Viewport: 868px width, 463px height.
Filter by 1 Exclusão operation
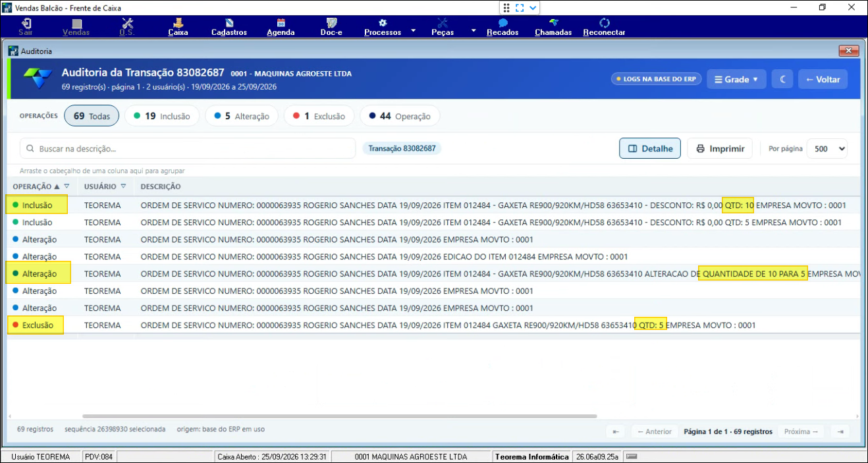(x=319, y=116)
